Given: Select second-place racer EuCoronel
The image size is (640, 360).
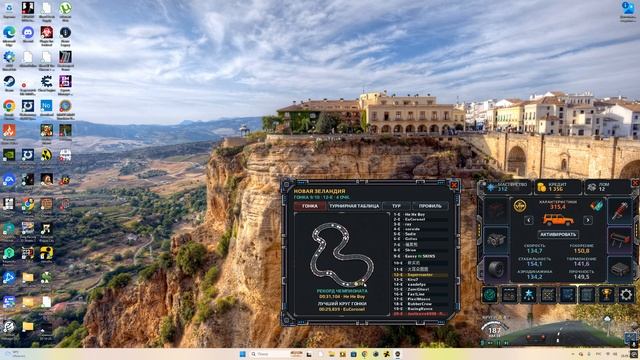Looking at the screenshot, I should click(x=420, y=219).
